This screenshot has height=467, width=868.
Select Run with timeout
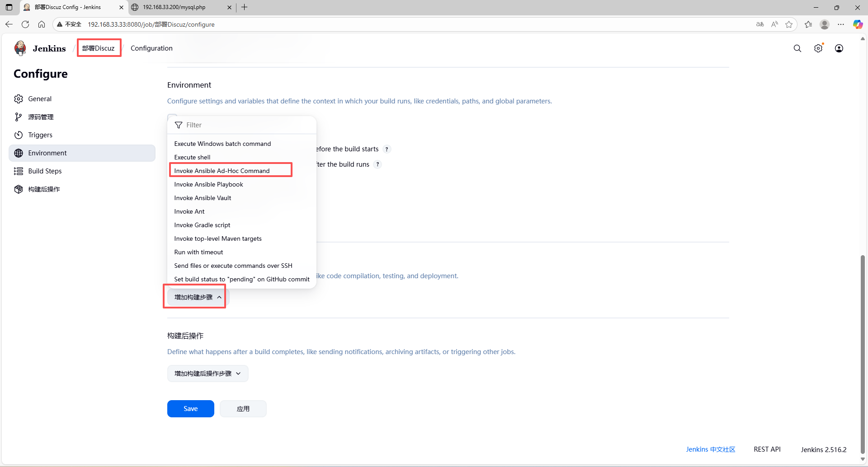point(242,252)
